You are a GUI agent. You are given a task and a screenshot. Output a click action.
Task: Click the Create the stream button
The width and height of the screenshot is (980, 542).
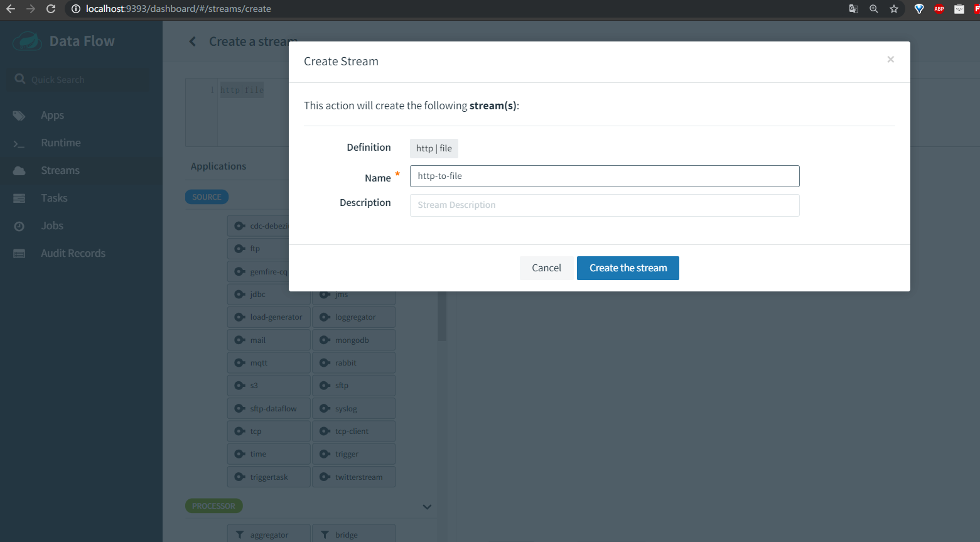coord(627,268)
